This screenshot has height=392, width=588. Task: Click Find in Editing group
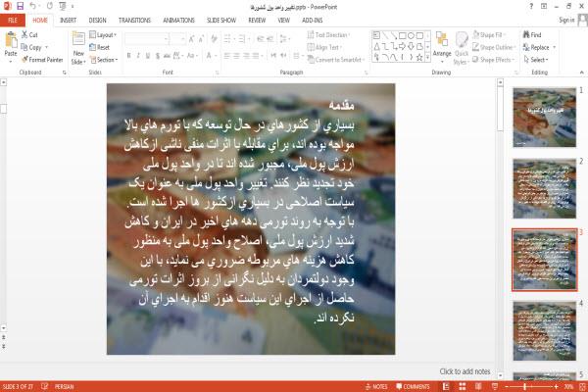(532, 35)
